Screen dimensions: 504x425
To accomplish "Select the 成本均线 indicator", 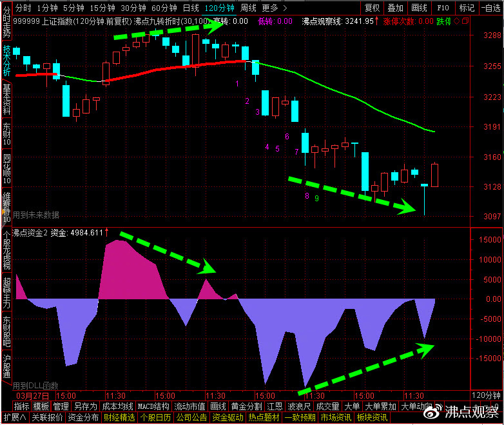I will pyautogui.click(x=117, y=406).
